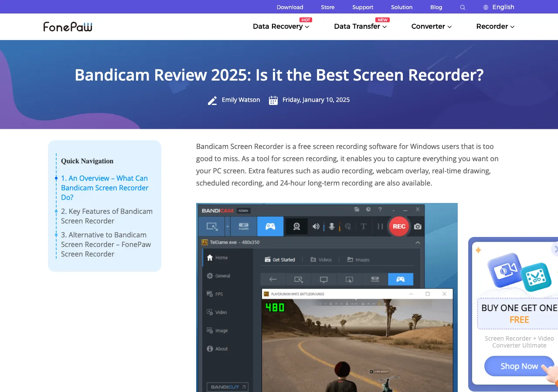Click Bandicam camera screenshot icon
558x392 pixels.
(418, 226)
